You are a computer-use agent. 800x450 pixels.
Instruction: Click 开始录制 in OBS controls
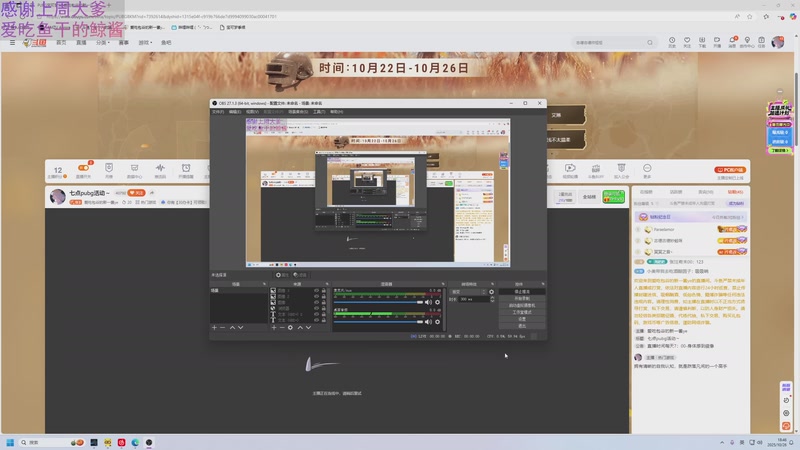pyautogui.click(x=522, y=298)
